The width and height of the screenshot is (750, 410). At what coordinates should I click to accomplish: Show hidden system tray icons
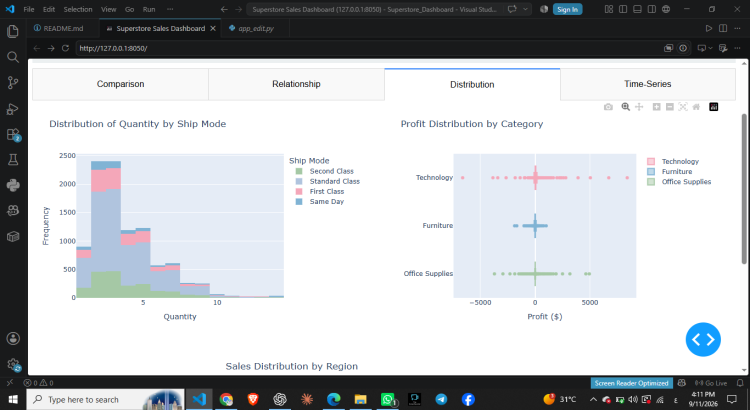(594, 399)
